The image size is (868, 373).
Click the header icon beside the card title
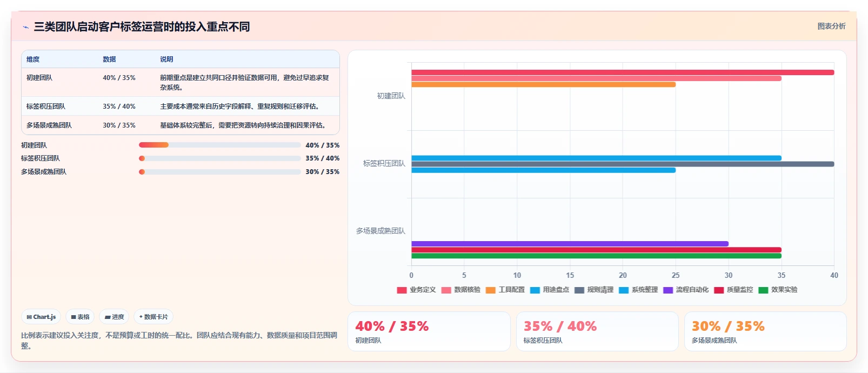pos(26,27)
